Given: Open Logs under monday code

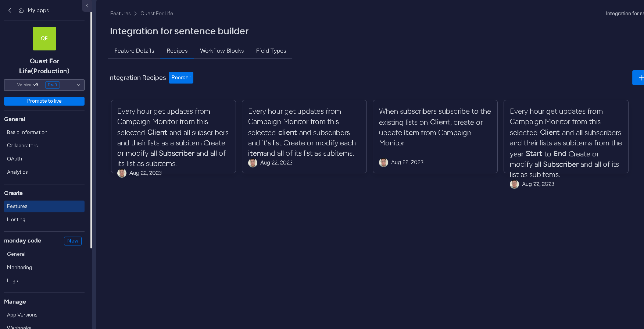Looking at the screenshot, I should pos(12,280).
